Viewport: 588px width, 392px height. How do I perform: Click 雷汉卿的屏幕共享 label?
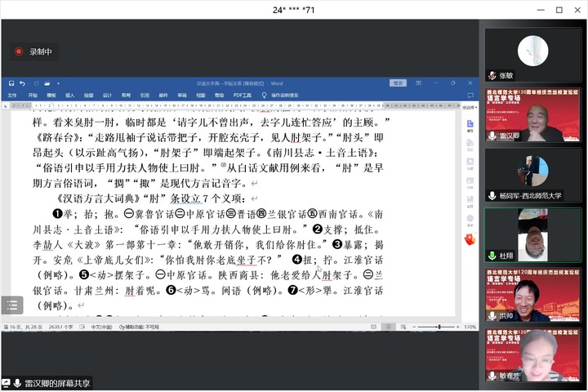point(57,383)
